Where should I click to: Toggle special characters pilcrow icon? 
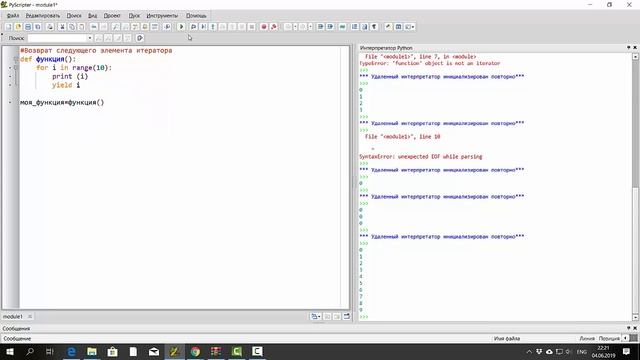(374, 27)
